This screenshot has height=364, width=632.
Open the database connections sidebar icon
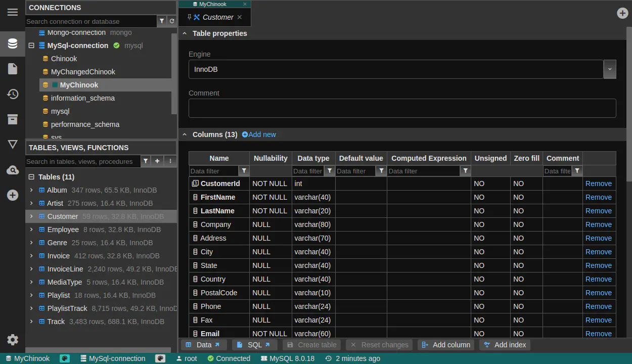tap(13, 43)
